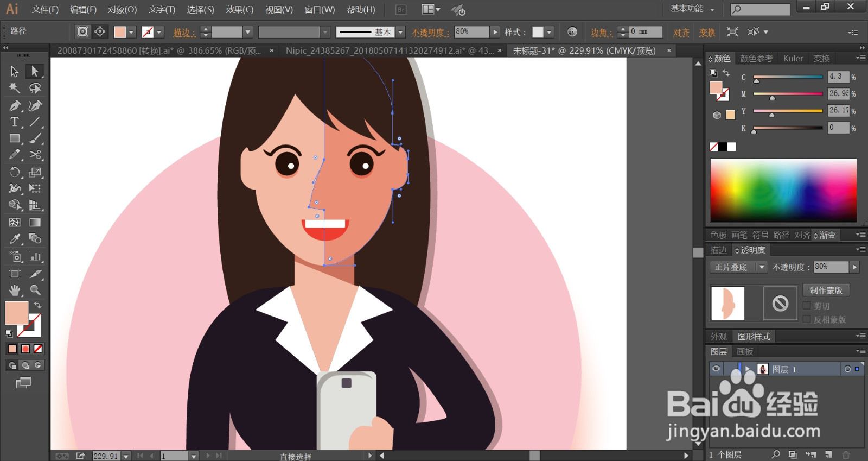Viewport: 868px width, 461px height.
Task: Click target circle of 图层 1
Action: [847, 369]
